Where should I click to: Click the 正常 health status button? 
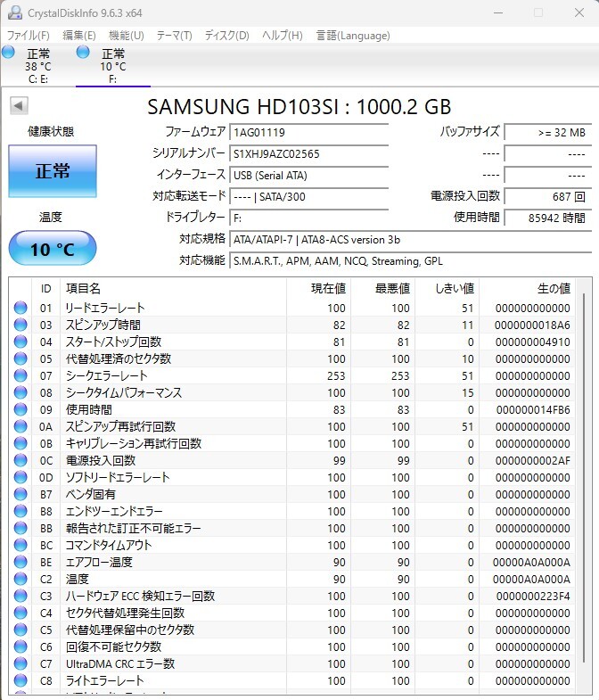click(53, 171)
